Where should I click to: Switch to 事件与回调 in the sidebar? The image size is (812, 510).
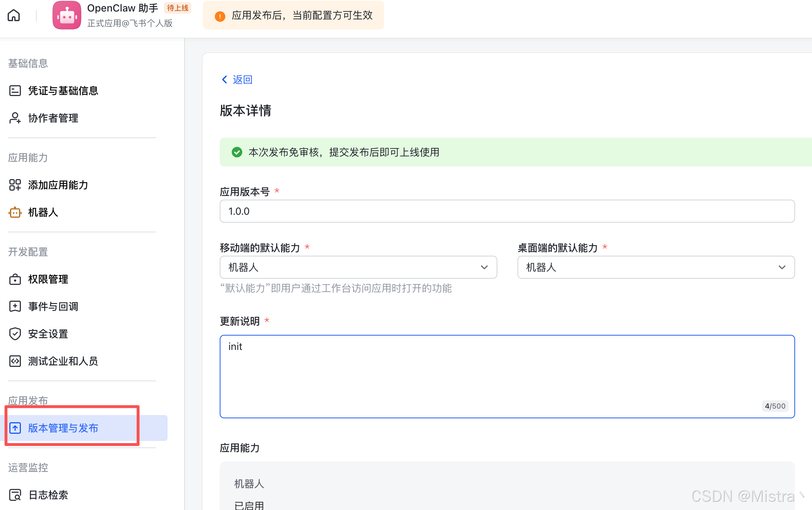(x=15, y=306)
